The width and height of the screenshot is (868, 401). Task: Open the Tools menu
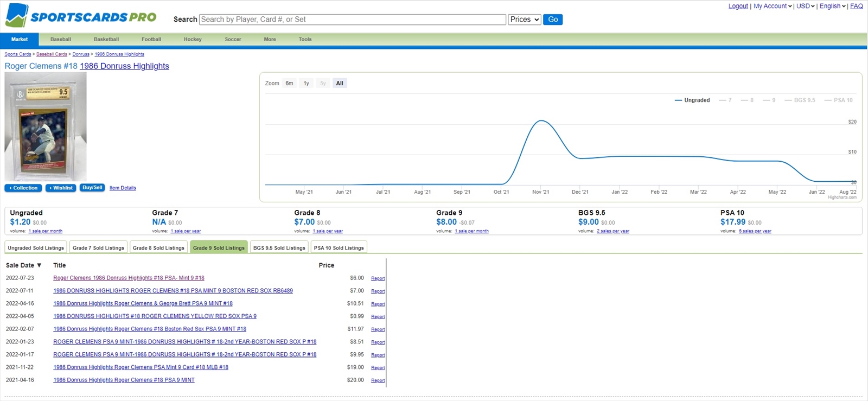point(305,40)
